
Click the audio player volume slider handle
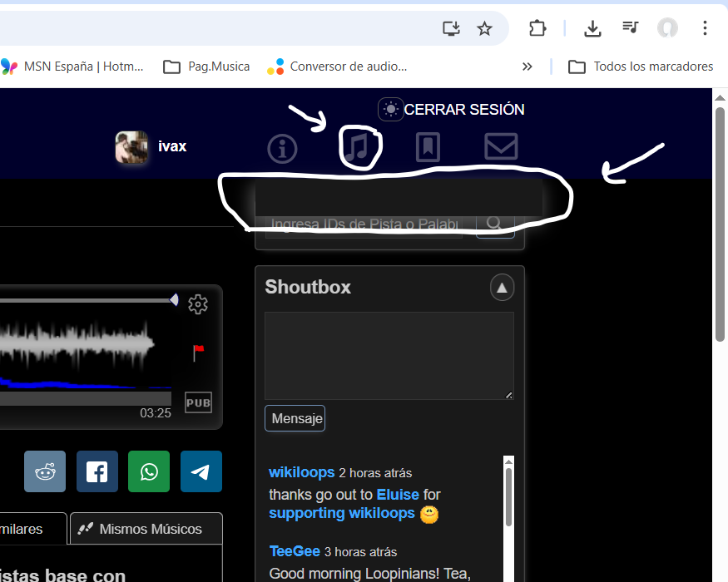pos(174,299)
